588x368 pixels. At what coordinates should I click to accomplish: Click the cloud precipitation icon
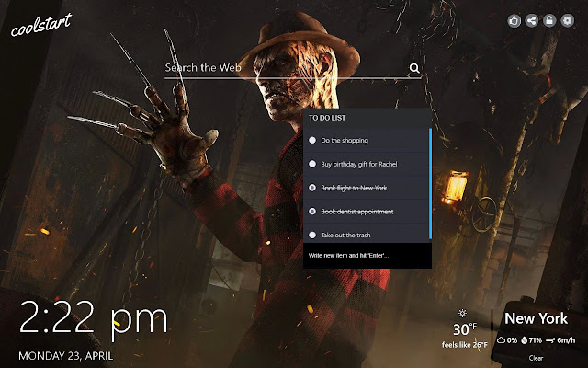pos(501,340)
